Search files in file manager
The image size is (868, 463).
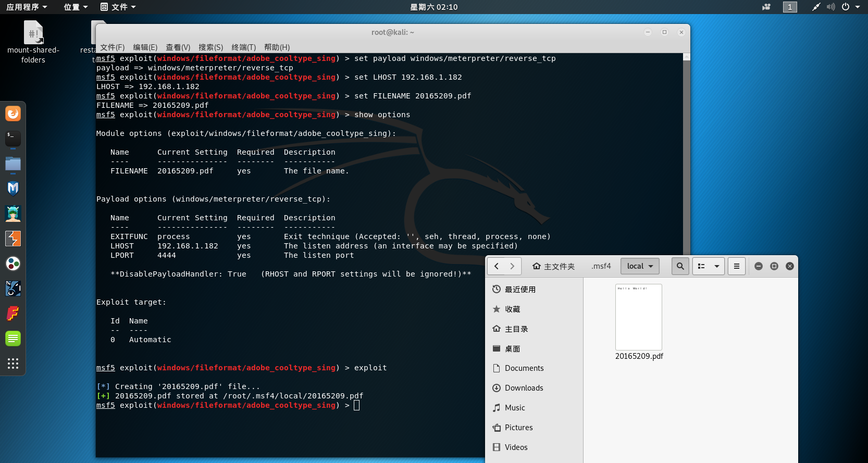click(680, 266)
